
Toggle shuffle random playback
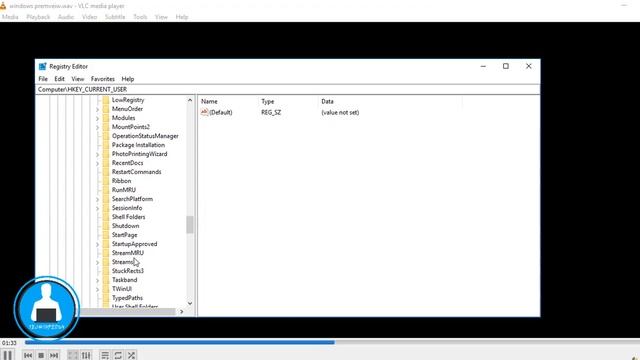pyautogui.click(x=131, y=356)
